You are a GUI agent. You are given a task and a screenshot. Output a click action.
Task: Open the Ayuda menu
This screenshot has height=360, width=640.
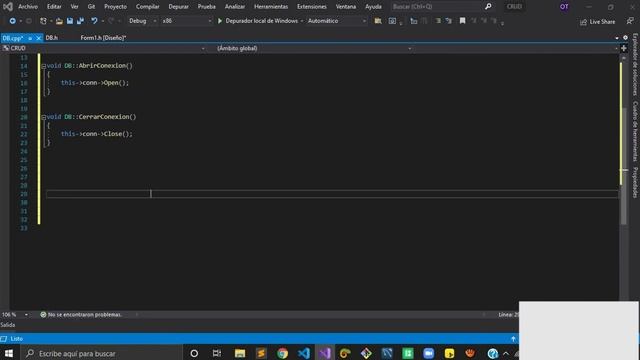click(373, 7)
